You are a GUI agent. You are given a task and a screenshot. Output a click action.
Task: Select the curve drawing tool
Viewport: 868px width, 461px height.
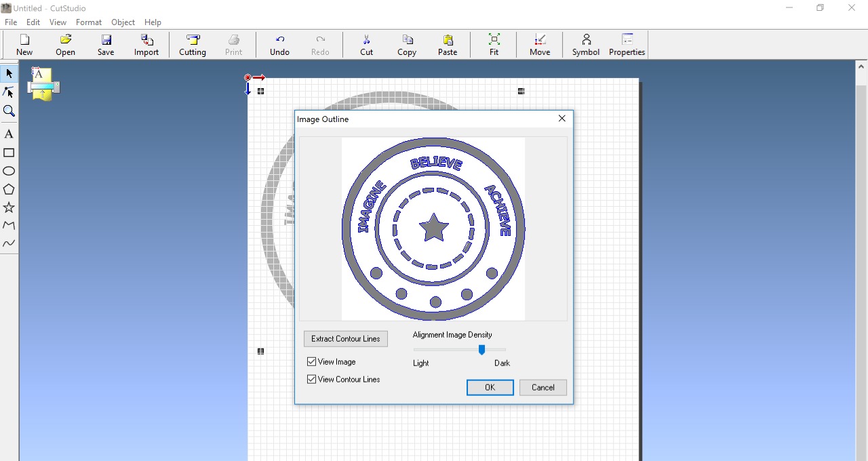pyautogui.click(x=9, y=243)
